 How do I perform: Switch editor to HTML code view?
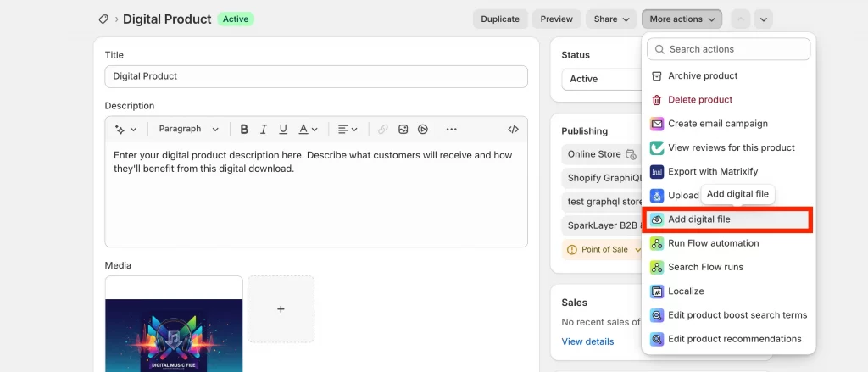click(513, 130)
